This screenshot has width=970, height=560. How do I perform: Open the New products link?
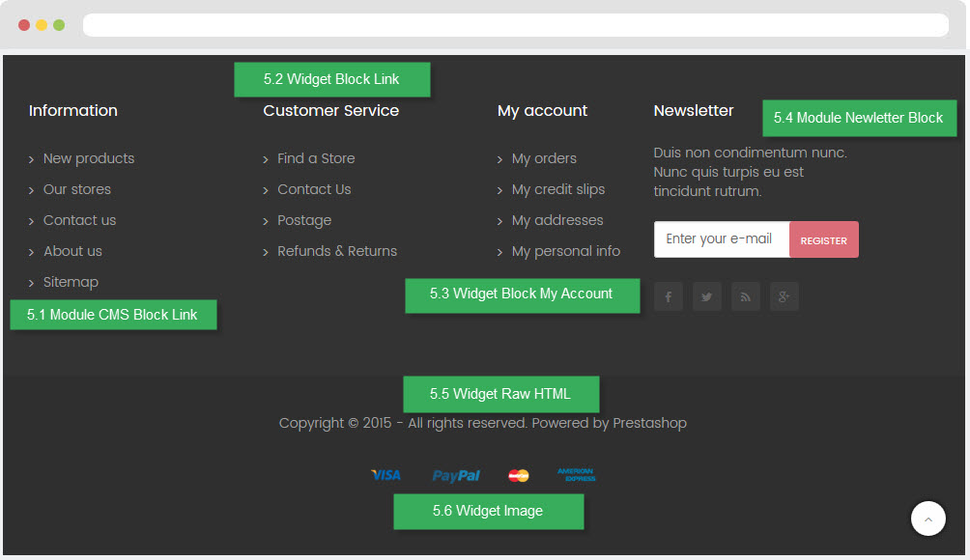[x=88, y=158]
